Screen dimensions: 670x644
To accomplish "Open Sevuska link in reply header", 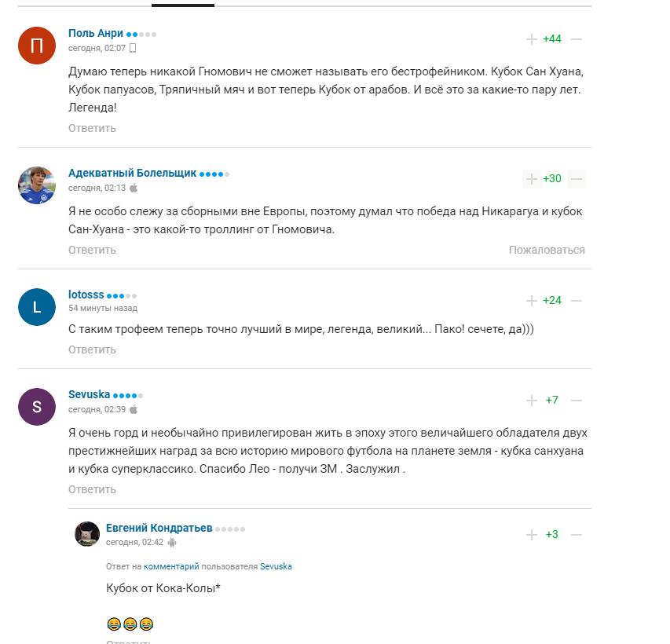I will pos(276,566).
